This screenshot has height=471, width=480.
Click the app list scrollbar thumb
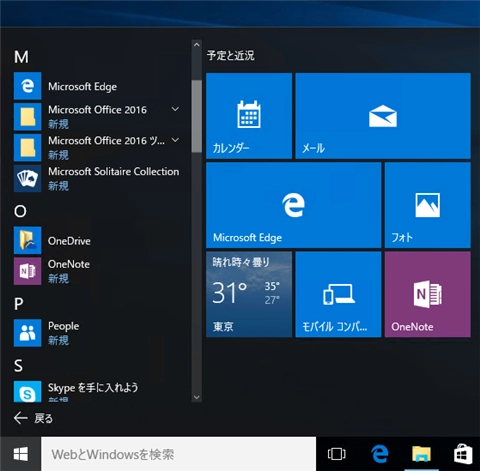[197, 116]
